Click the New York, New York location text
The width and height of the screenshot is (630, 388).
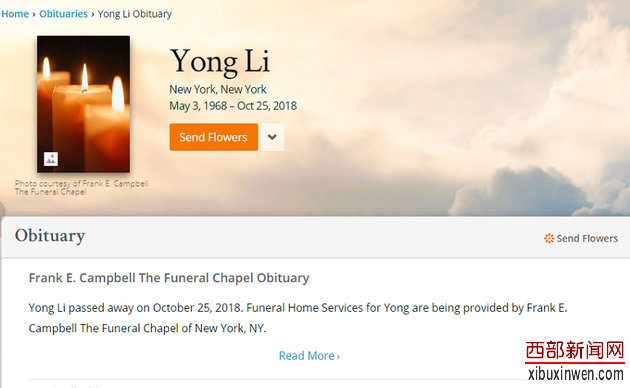pyautogui.click(x=218, y=89)
